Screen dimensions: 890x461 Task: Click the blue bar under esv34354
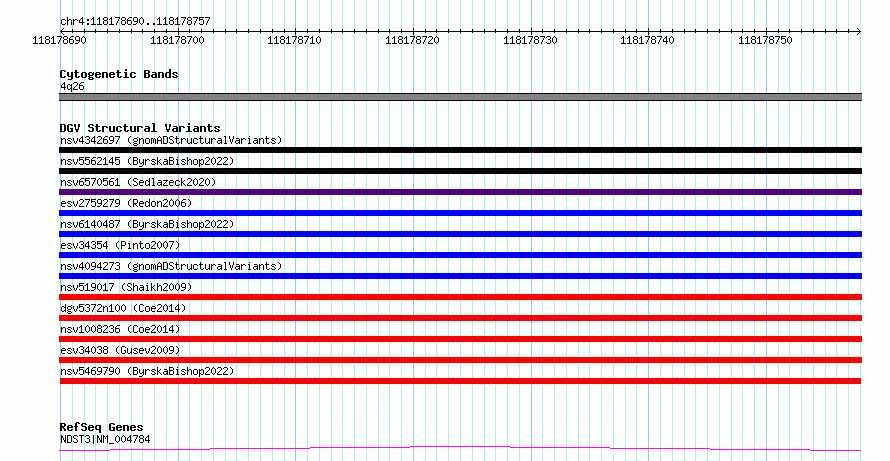[460, 255]
